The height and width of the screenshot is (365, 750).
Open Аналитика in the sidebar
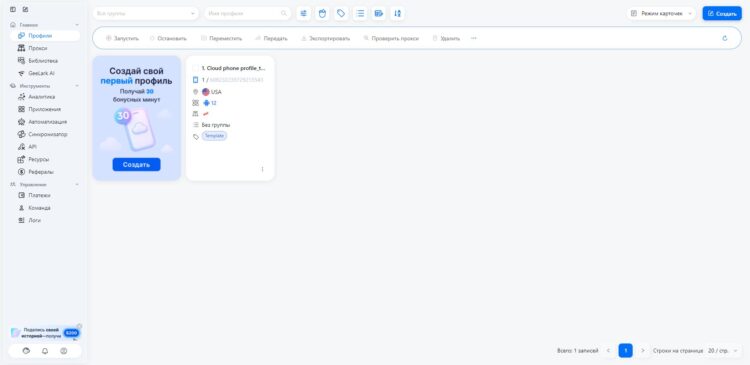(x=44, y=97)
